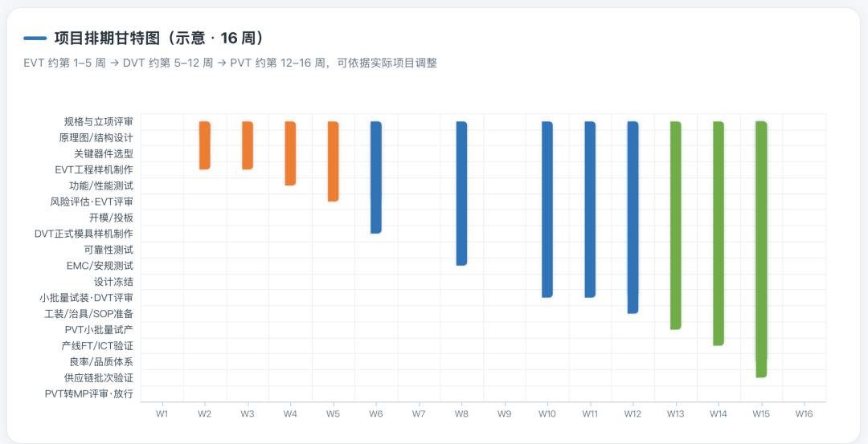Screen dimensions: 868x444
Task: Click the orange bar in the W2 column
Action: coord(205,145)
